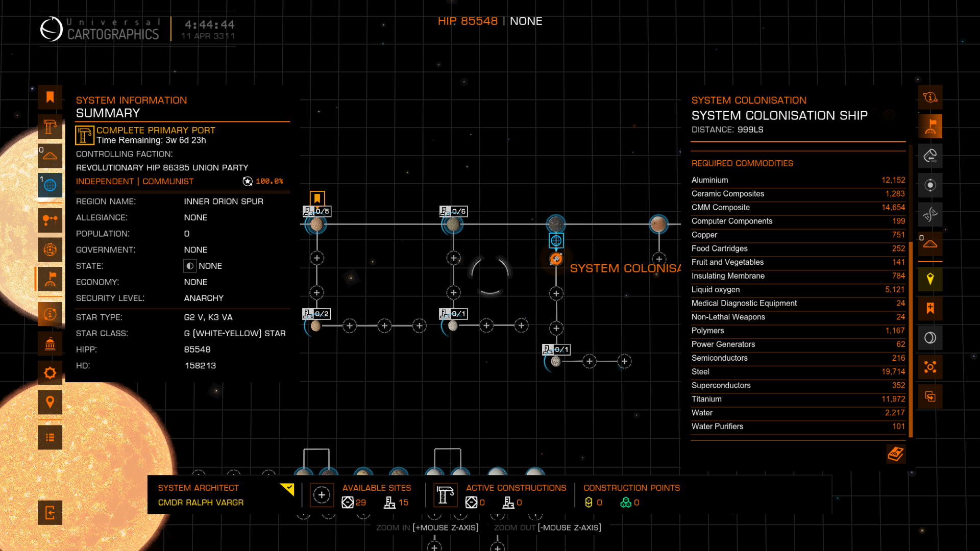The width and height of the screenshot is (980, 551).
Task: Open the codex book icon below commodities
Action: [x=896, y=454]
